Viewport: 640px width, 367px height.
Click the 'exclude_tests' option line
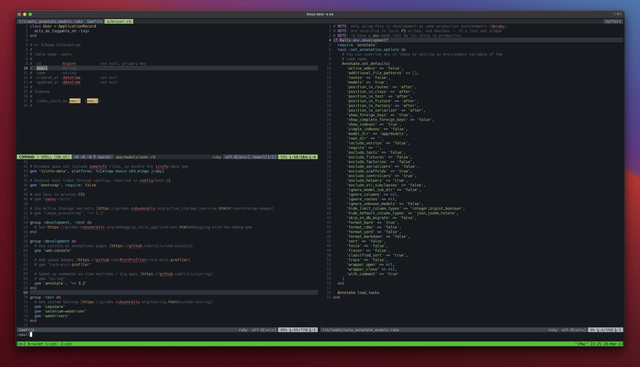pyautogui.click(x=376, y=152)
